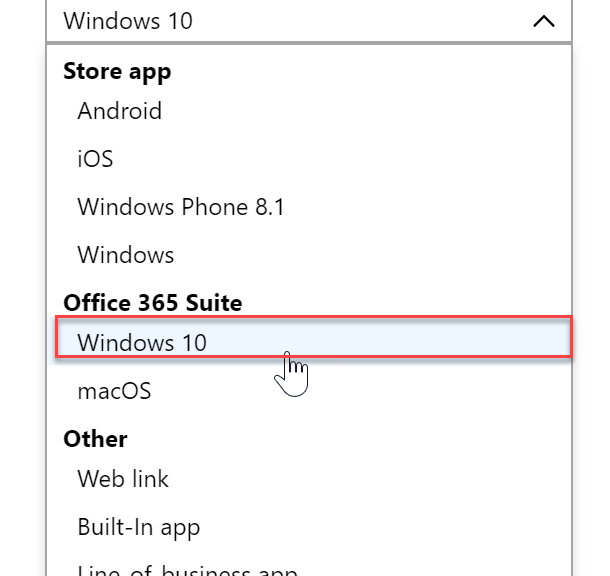Collapse the app type dropdown chevron
This screenshot has width=610, height=576.
(543, 21)
